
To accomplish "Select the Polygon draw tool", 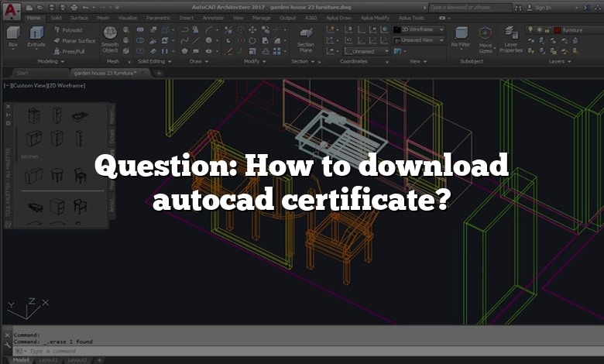I will [x=184, y=50].
